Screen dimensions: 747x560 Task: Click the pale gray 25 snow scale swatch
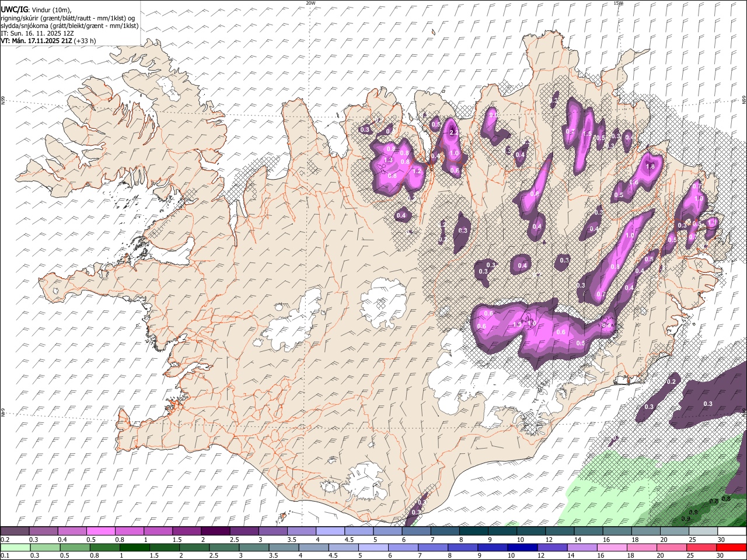(704, 531)
